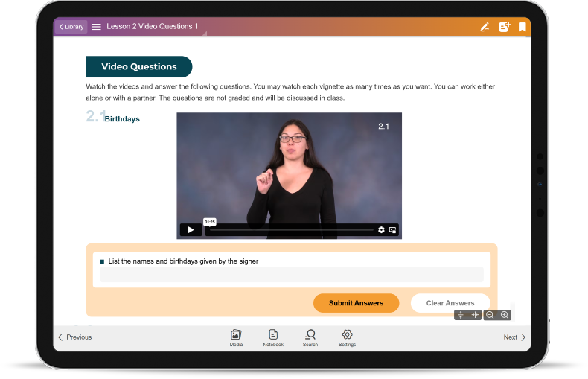Go back to Library
588x379 pixels.
tap(71, 27)
